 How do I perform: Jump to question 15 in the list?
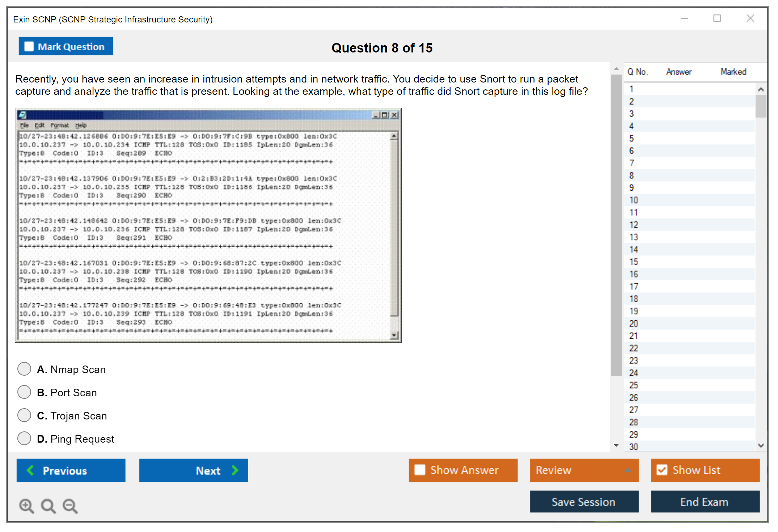pos(634,262)
